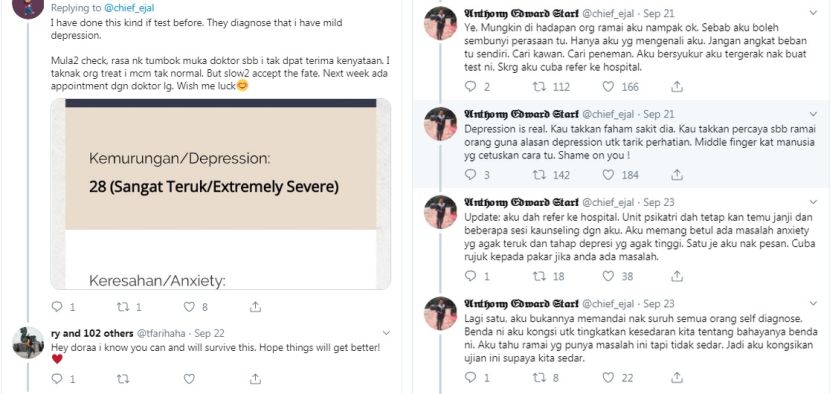Share tfarihaha's encouragement tweet
Screen dimensions: 830x394
[255, 379]
